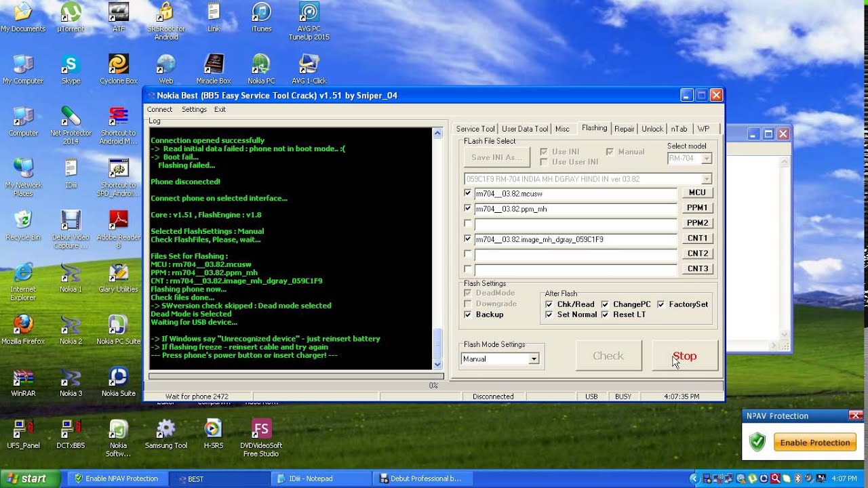Click the Stop button
Screen dimensions: 868x488
click(x=685, y=356)
